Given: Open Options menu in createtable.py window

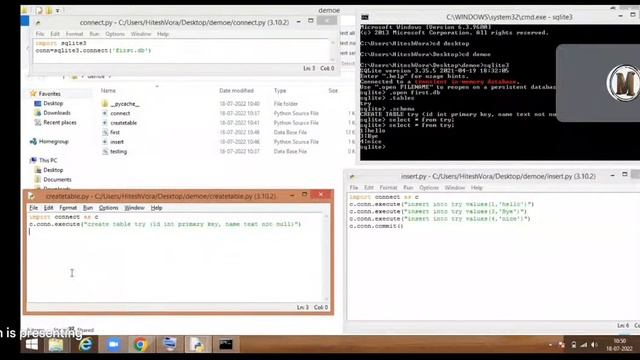Looking at the screenshot, I should 109,208.
